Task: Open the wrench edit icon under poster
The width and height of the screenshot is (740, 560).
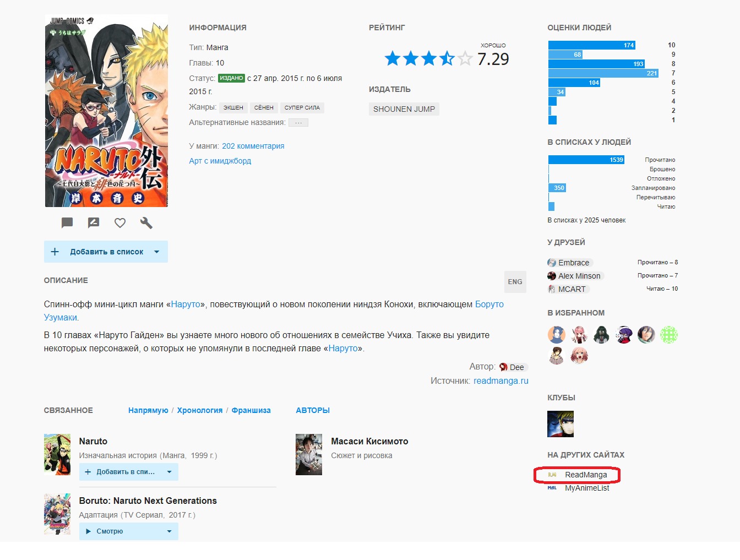Action: 146,223
